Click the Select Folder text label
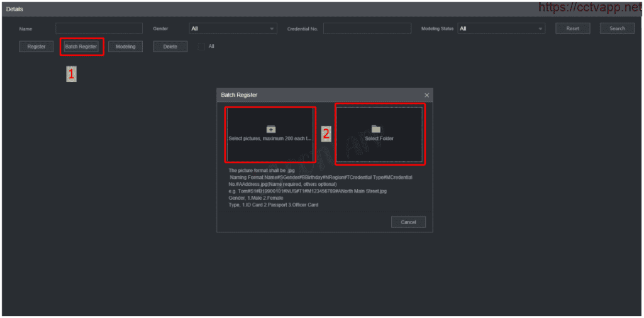This screenshot has width=644, height=318. [379, 139]
